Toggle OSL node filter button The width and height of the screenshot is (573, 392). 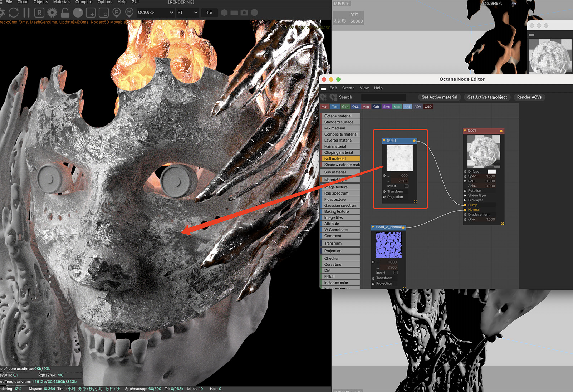[x=356, y=107]
